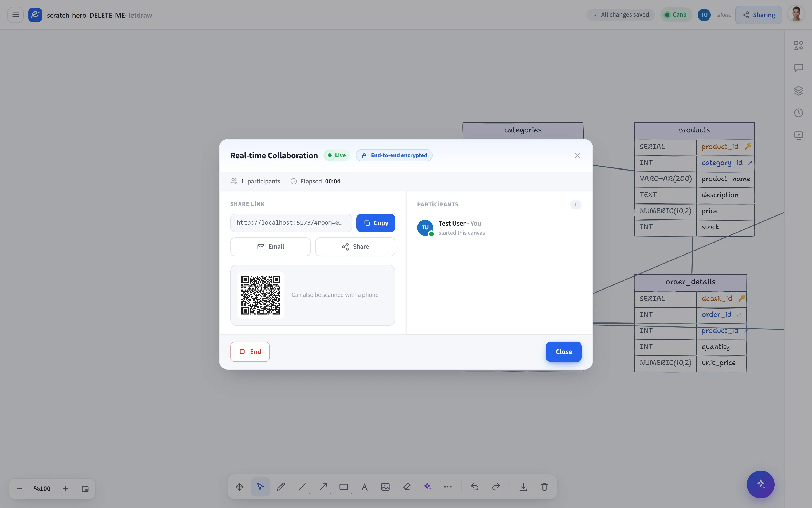
Task: Select the arrow tool
Action: 323,487
